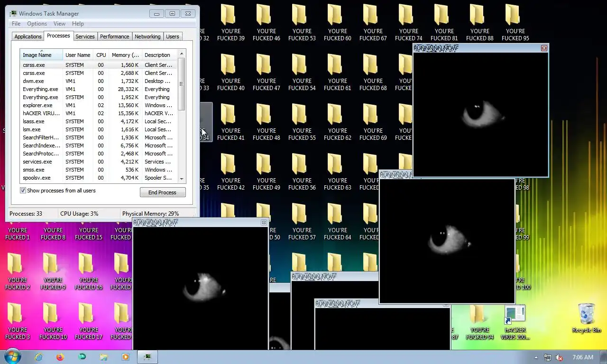607x364 pixels.
Task: Select desktop folder numbered 9
Action: [53, 271]
